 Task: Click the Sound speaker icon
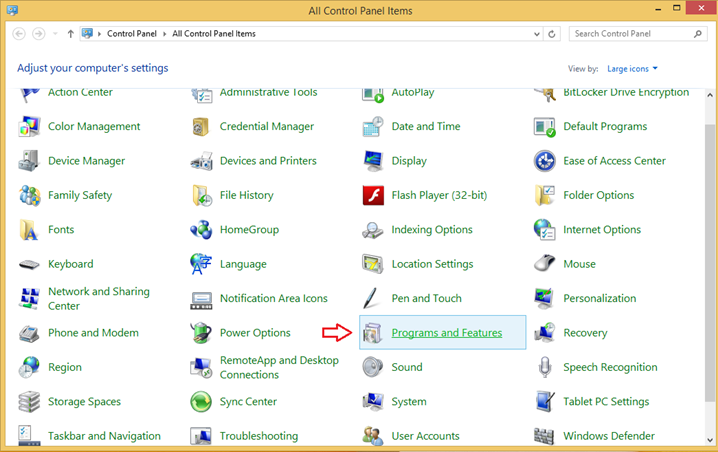point(373,367)
